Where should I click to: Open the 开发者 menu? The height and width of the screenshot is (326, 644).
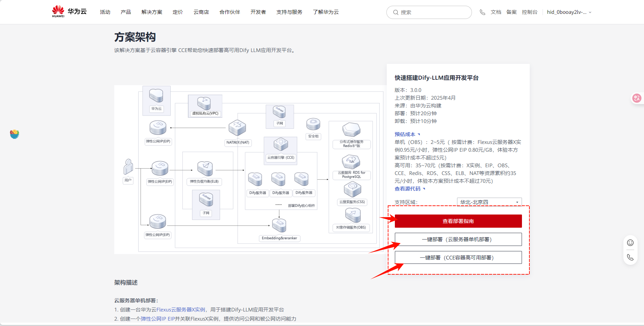click(258, 12)
